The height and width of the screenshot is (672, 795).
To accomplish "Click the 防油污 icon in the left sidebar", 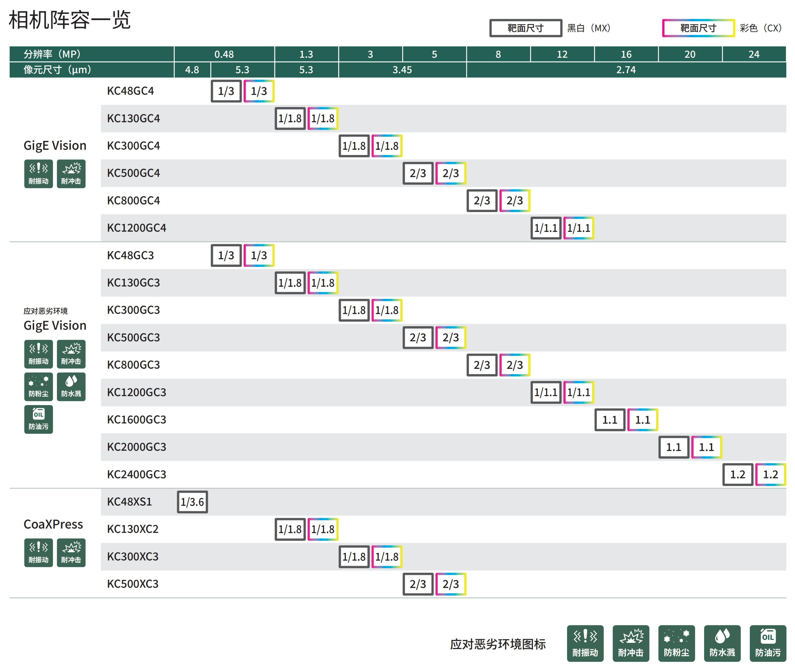I will point(39,419).
